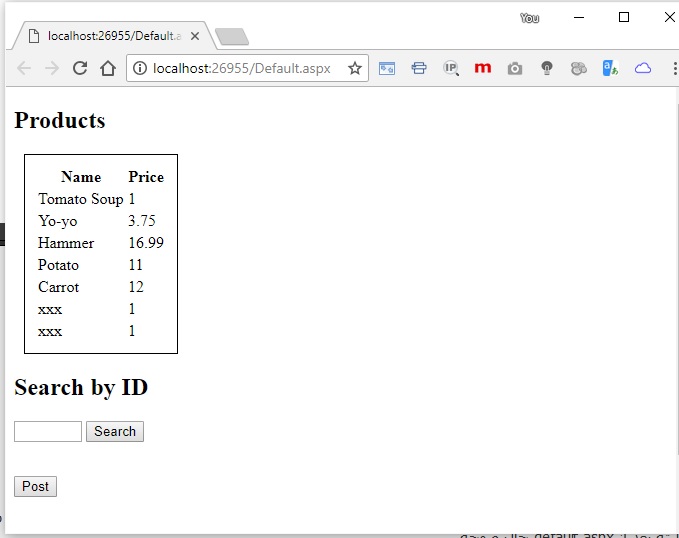Go to the browser home page
The image size is (679, 538).
(108, 68)
